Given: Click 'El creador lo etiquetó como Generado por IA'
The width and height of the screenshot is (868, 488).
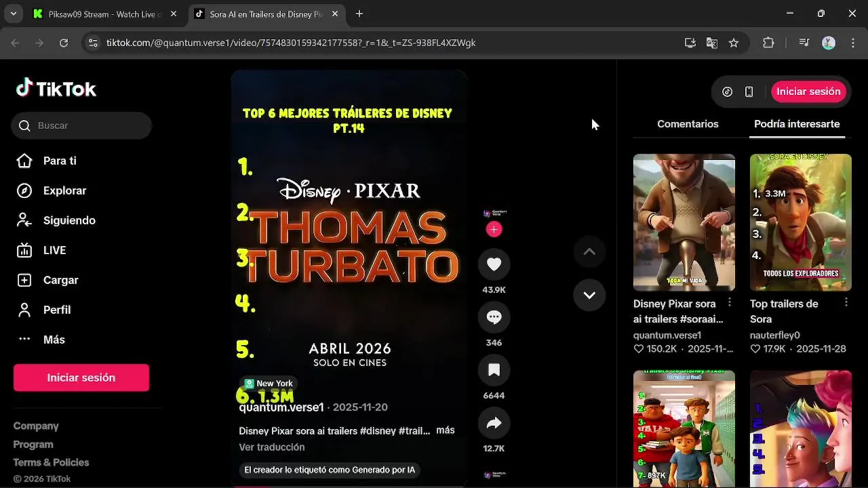Looking at the screenshot, I should pyautogui.click(x=330, y=470).
